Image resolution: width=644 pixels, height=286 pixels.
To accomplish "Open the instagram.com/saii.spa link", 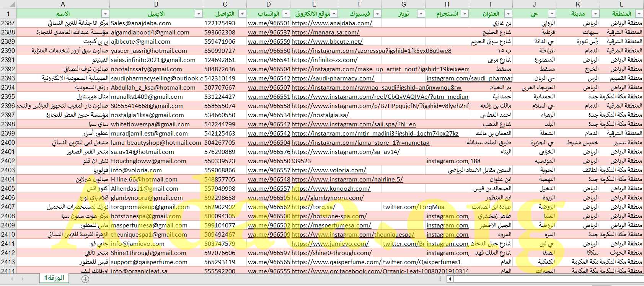I will click(x=354, y=124).
